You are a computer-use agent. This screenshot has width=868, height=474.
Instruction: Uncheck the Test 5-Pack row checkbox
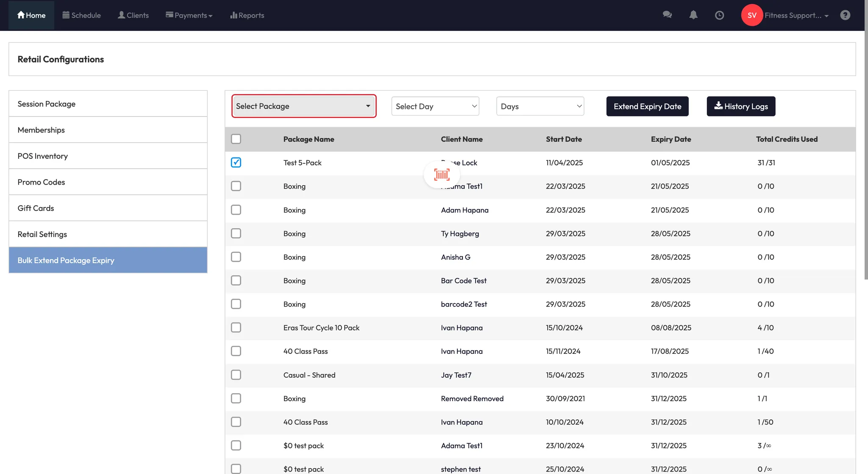236,162
